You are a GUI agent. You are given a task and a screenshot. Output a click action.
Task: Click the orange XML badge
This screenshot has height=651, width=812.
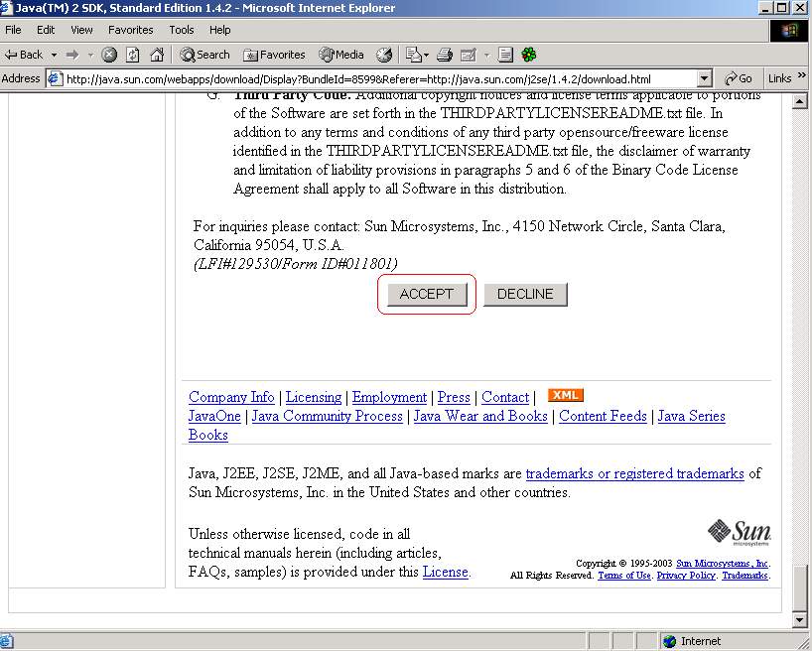coord(566,395)
